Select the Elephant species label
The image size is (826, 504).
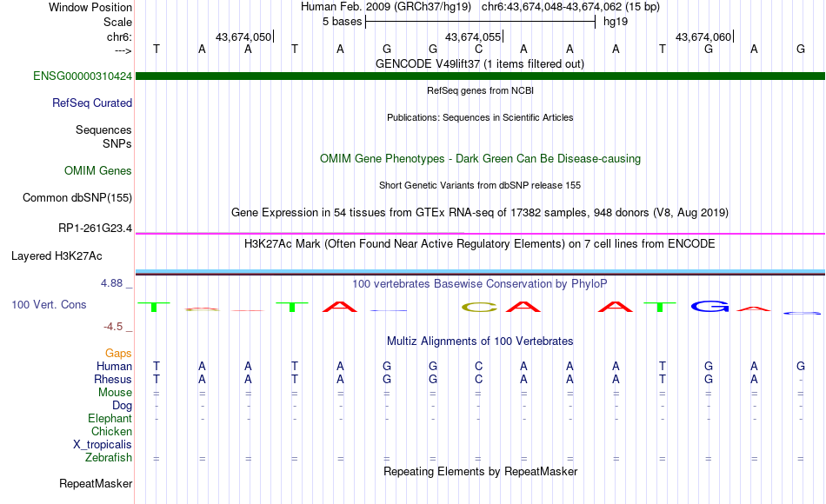pos(110,418)
